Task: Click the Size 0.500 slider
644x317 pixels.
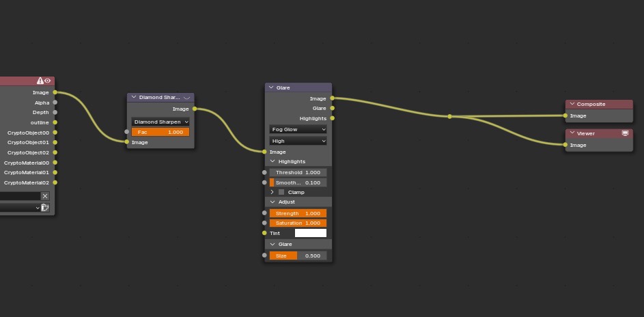Action: (298, 256)
